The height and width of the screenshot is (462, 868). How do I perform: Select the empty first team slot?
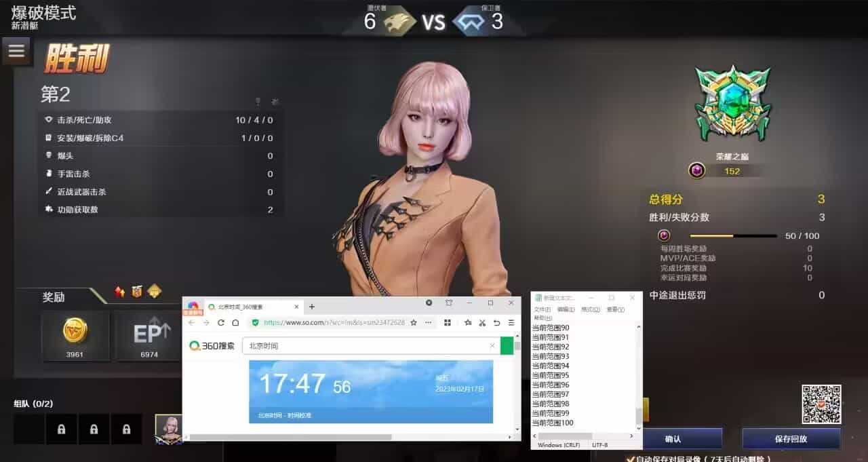[x=29, y=429]
